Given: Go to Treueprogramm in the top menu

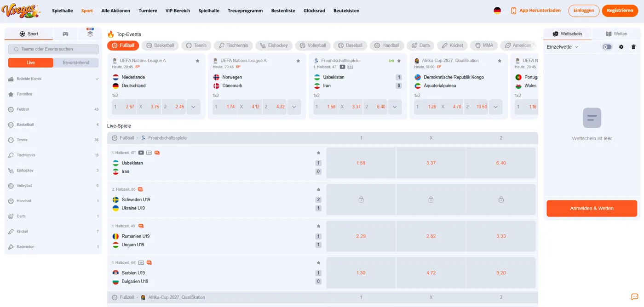Looking at the screenshot, I should 245,11.
